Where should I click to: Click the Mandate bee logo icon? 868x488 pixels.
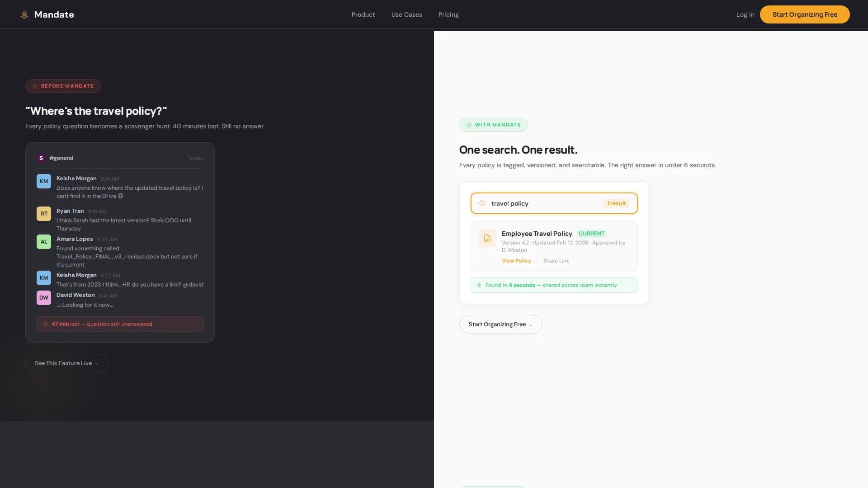click(24, 14)
